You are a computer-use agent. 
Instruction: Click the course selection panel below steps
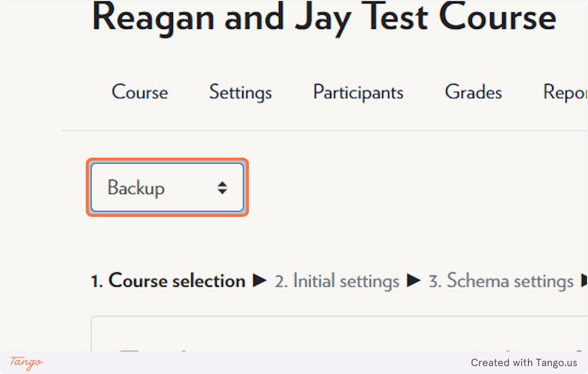click(x=340, y=334)
